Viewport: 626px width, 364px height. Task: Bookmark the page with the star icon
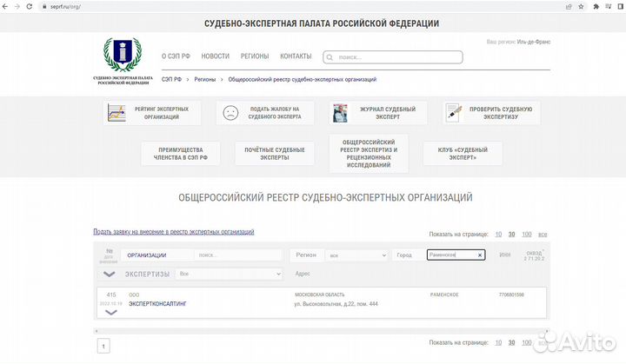tap(582, 7)
